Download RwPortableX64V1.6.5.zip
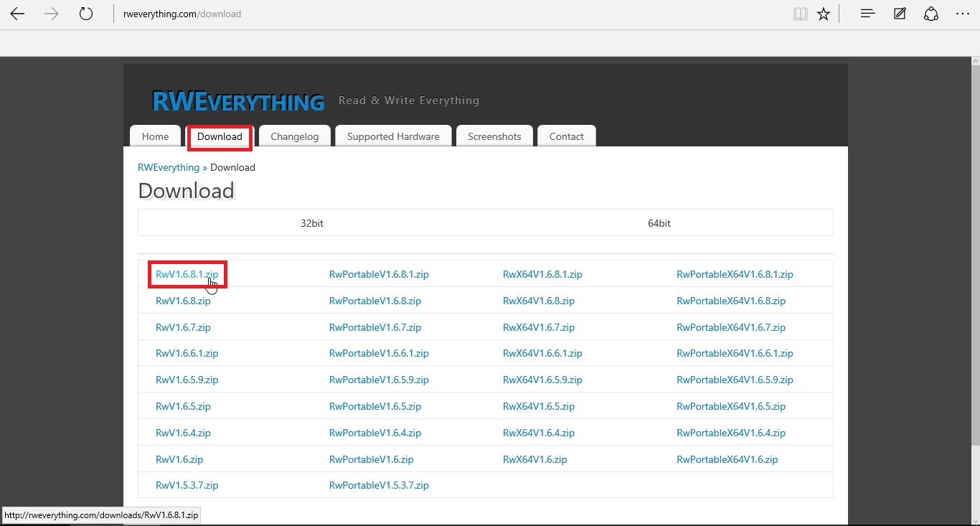This screenshot has width=980, height=526. coord(731,406)
